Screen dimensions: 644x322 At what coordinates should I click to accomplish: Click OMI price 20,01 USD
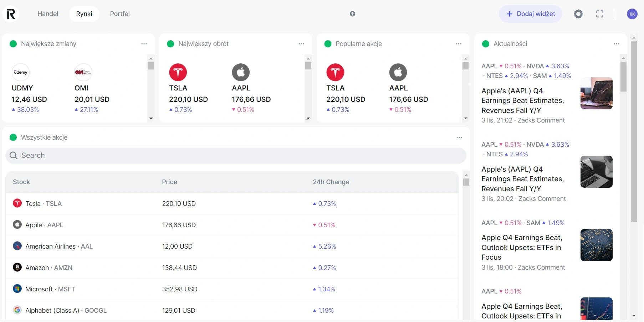[x=92, y=99]
